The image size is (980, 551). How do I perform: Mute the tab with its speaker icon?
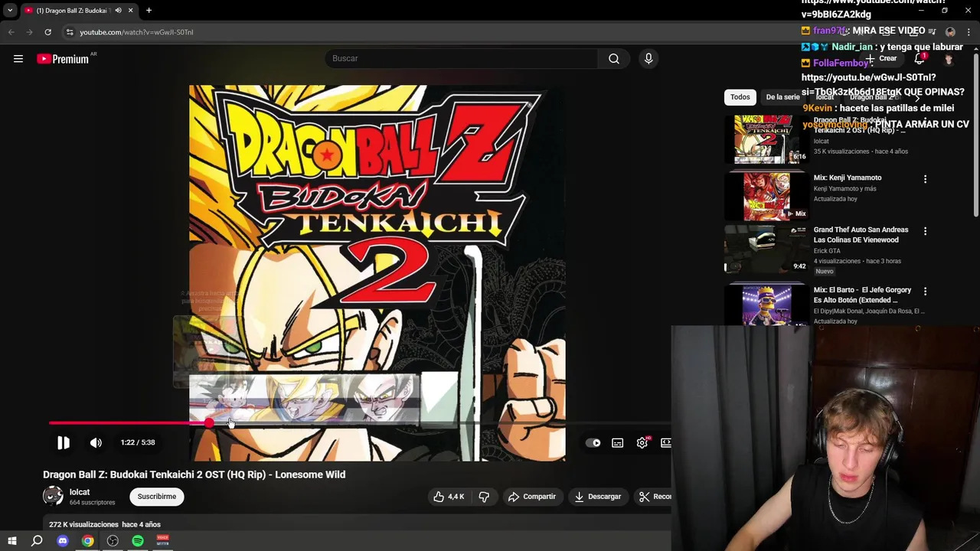pos(118,11)
